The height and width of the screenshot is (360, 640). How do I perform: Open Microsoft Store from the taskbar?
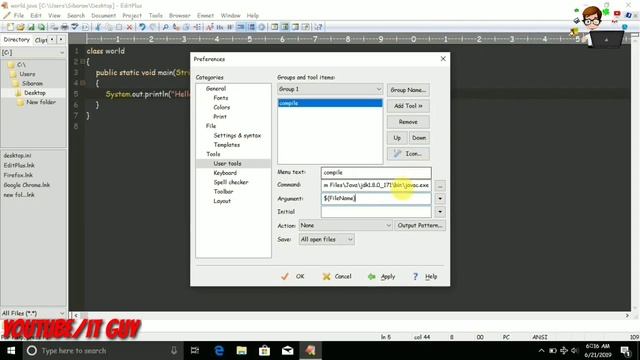(264, 350)
